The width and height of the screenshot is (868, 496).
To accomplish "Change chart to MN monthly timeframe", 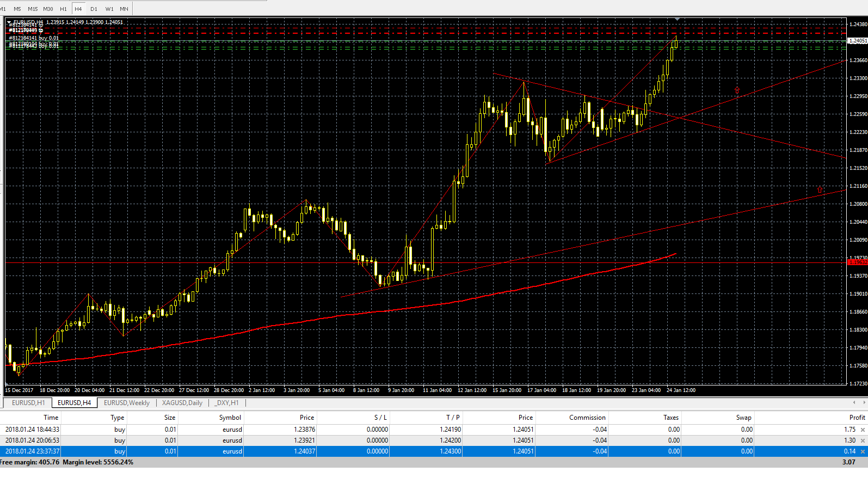I will tap(124, 9).
